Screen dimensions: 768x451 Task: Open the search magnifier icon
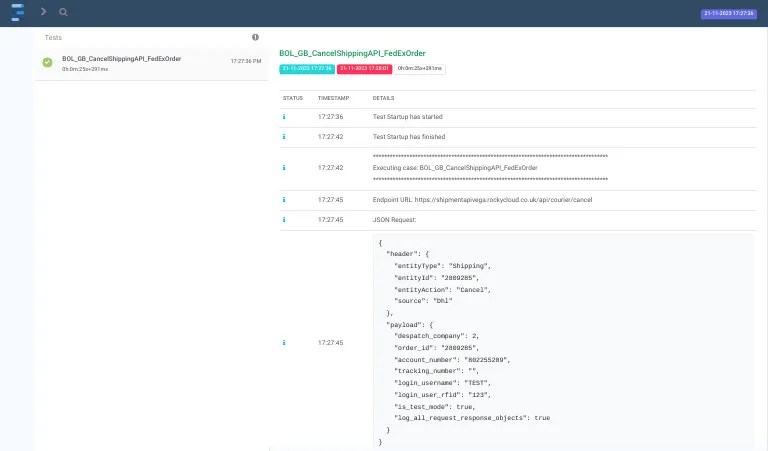63,12
